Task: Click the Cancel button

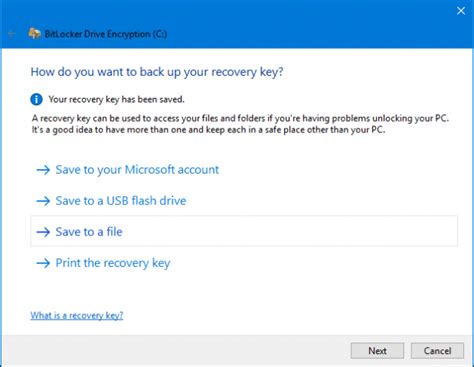Action: [x=437, y=351]
